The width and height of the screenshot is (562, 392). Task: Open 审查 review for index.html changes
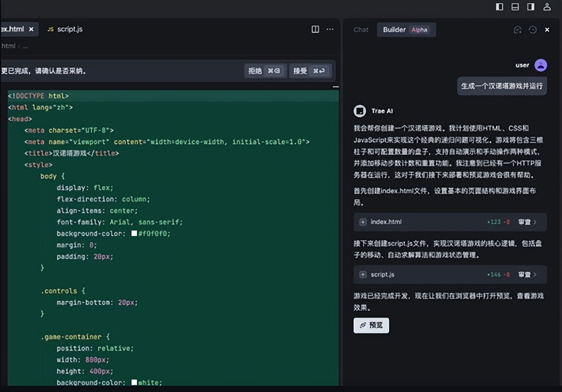point(525,222)
